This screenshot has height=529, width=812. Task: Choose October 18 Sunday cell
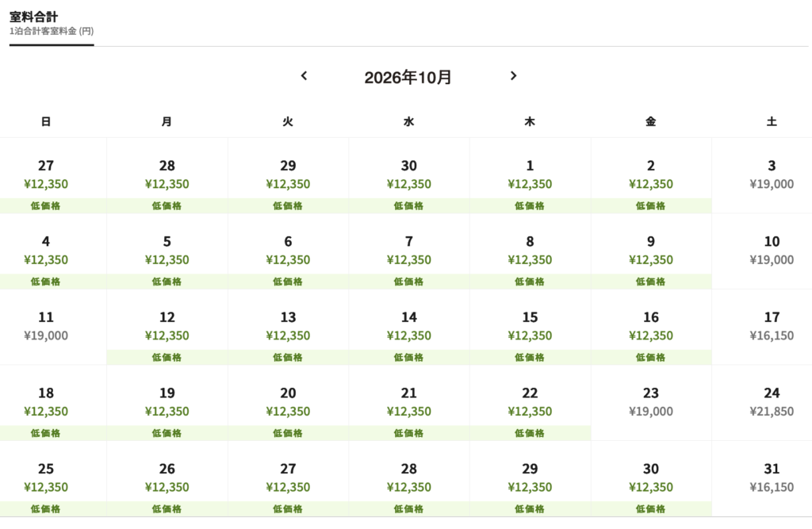pyautogui.click(x=46, y=402)
